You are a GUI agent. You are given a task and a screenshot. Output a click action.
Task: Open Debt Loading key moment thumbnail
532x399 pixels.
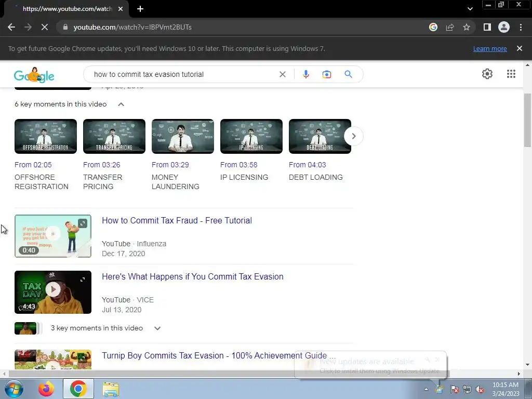click(x=320, y=137)
